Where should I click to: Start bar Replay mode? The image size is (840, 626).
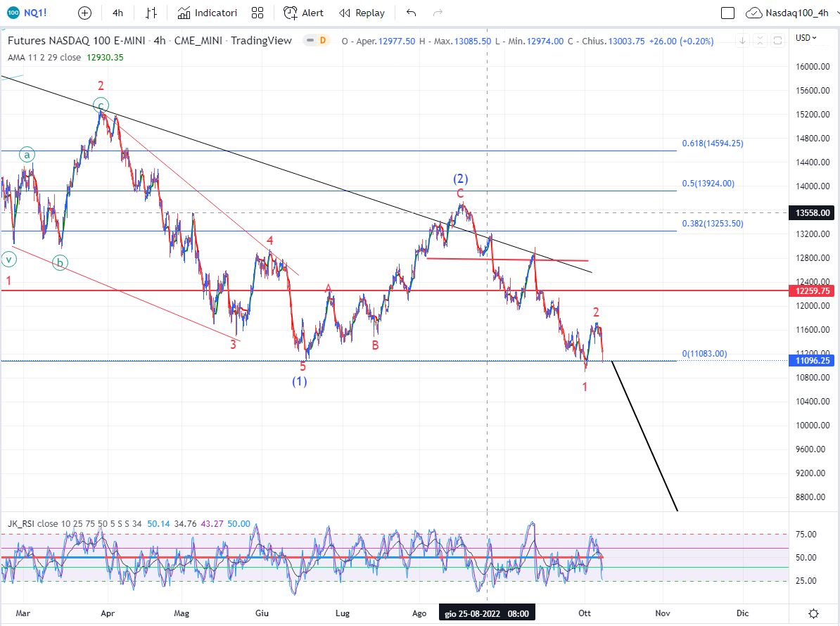362,13
